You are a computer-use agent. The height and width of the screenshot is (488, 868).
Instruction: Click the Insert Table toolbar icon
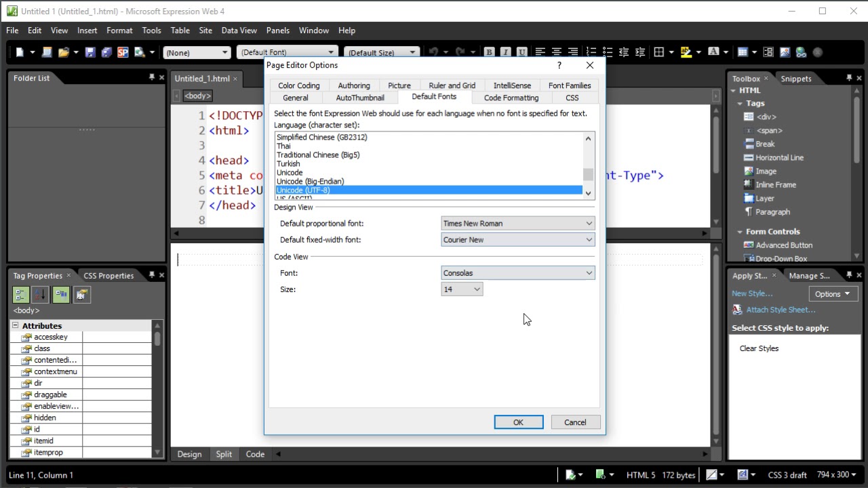(x=743, y=52)
